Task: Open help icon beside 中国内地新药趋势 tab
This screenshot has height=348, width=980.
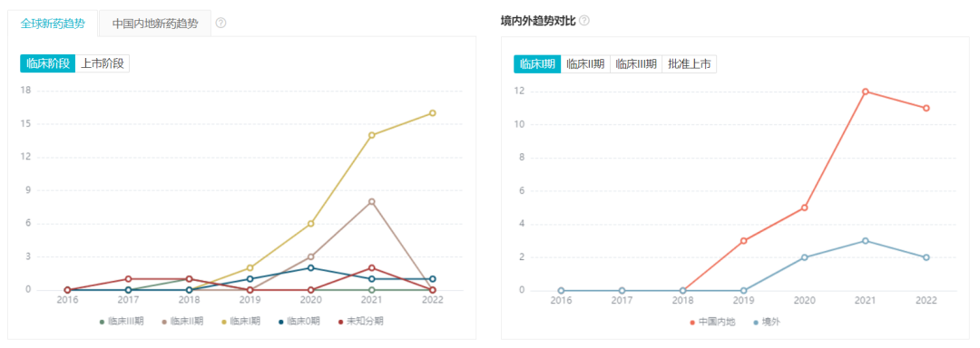Action: (x=220, y=23)
